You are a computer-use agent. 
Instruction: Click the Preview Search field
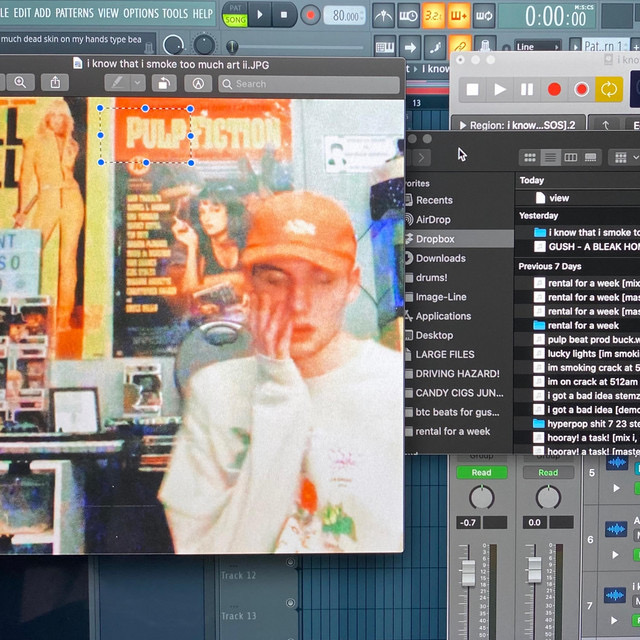309,84
